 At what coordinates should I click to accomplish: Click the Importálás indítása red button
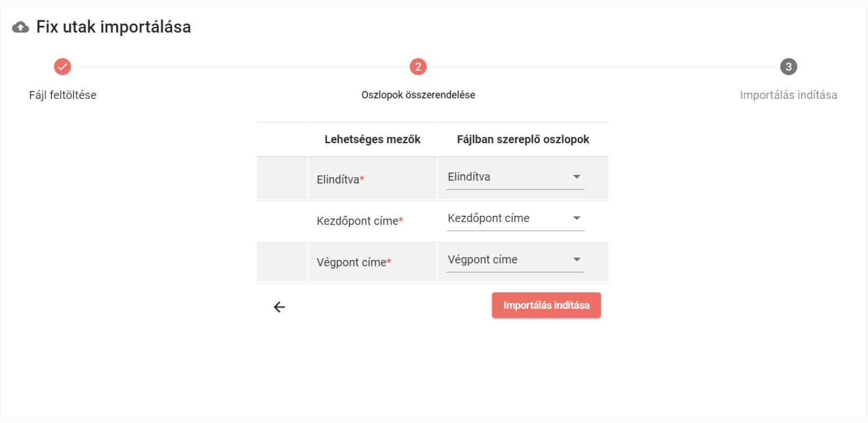tap(547, 305)
